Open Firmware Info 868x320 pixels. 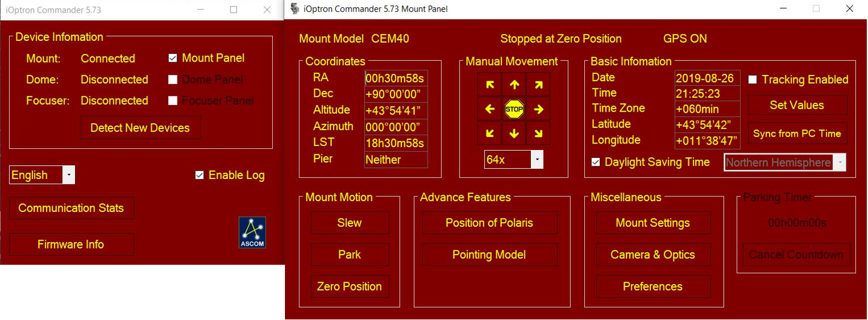coord(71,244)
